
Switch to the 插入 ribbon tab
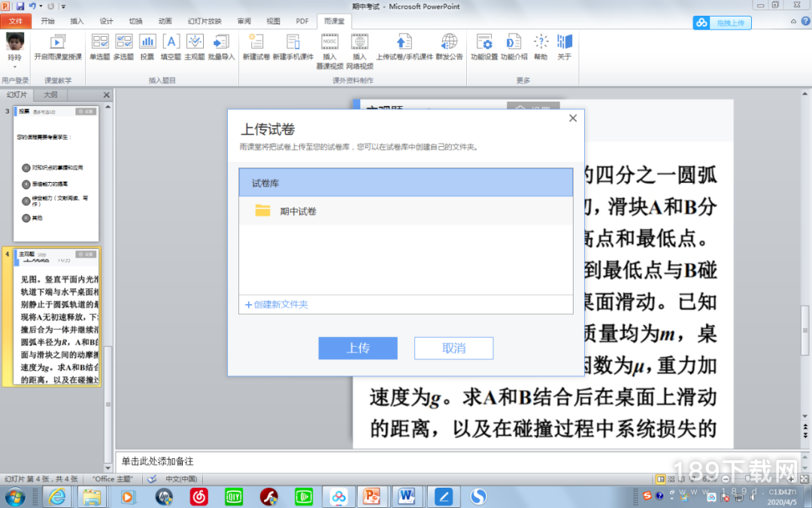77,21
